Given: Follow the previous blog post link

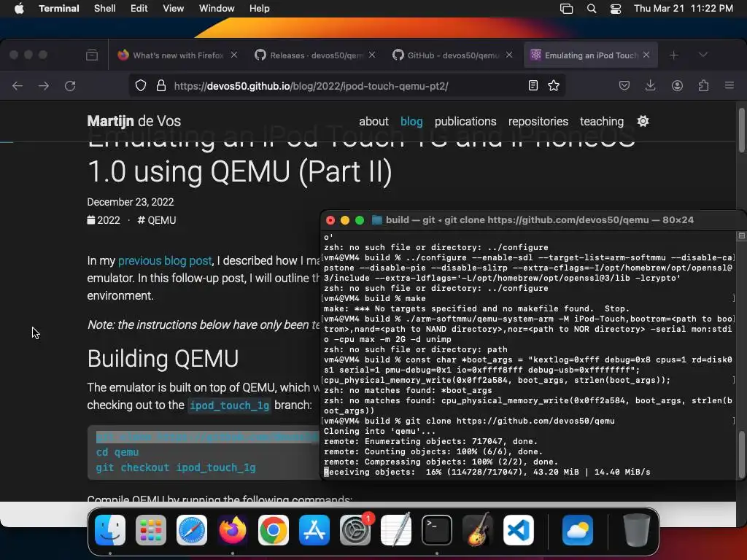Looking at the screenshot, I should [165, 260].
